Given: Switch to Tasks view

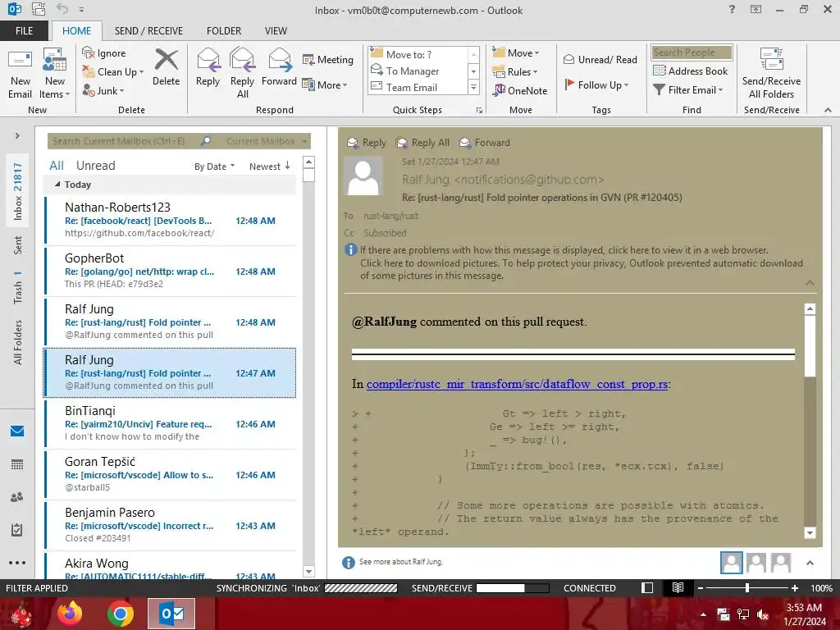Looking at the screenshot, I should point(17,530).
